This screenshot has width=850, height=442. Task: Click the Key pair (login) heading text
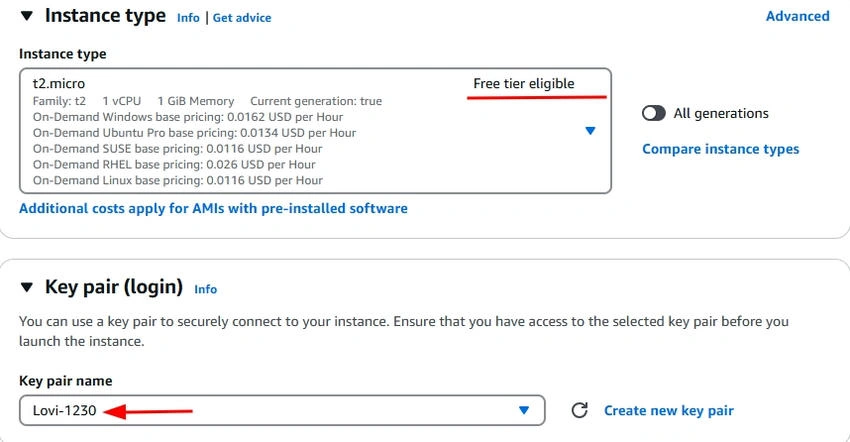114,286
